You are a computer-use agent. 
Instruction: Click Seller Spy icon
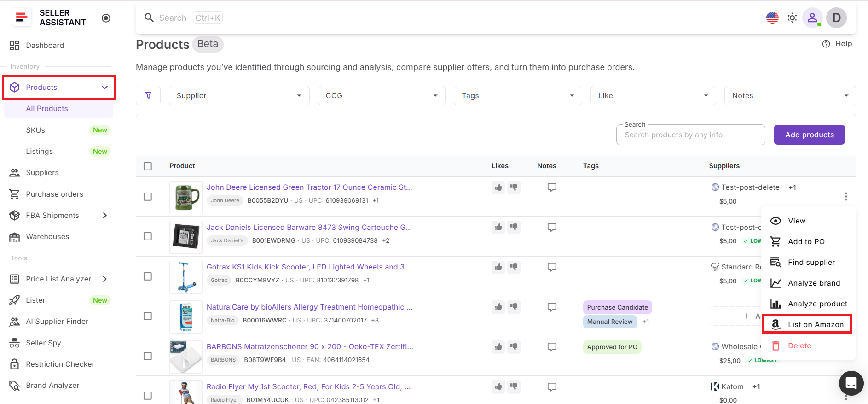click(15, 343)
